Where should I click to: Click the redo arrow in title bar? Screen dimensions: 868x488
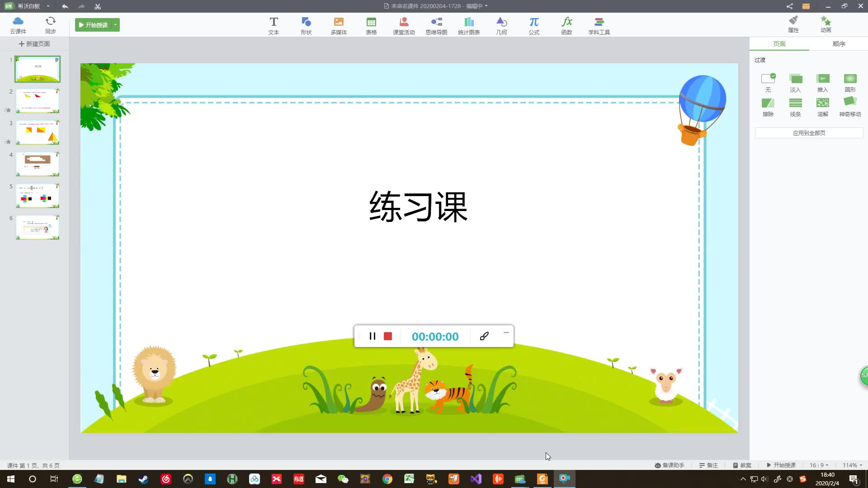pos(81,6)
